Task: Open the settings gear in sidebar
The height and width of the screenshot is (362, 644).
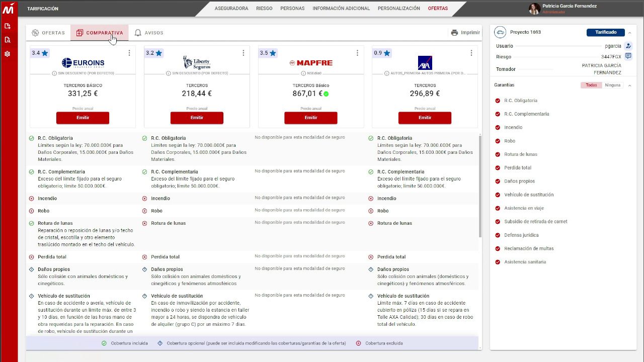Action: click(x=8, y=54)
